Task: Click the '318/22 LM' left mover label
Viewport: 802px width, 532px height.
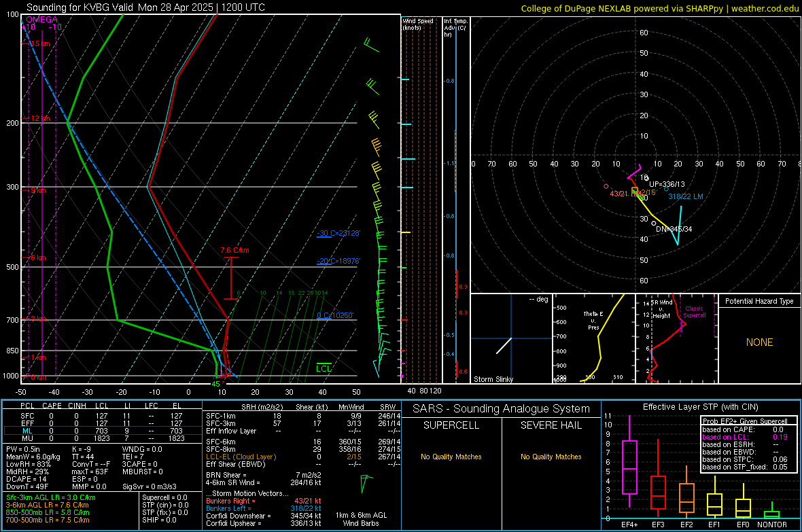Action: pos(685,196)
